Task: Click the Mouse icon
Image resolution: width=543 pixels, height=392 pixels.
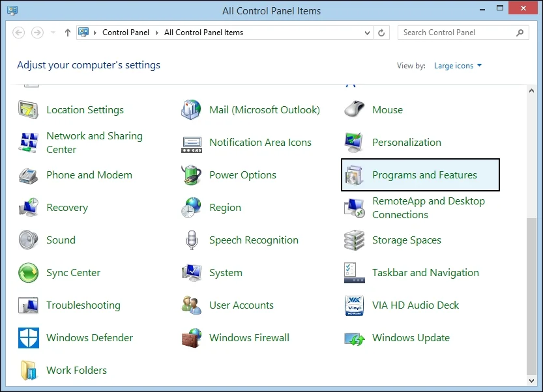Action: [354, 109]
